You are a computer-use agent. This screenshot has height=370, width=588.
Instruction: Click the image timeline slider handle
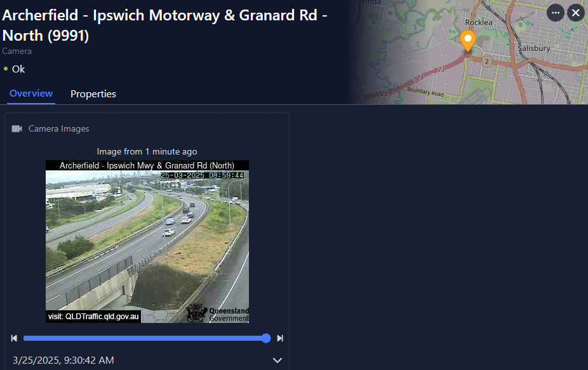[x=266, y=338]
